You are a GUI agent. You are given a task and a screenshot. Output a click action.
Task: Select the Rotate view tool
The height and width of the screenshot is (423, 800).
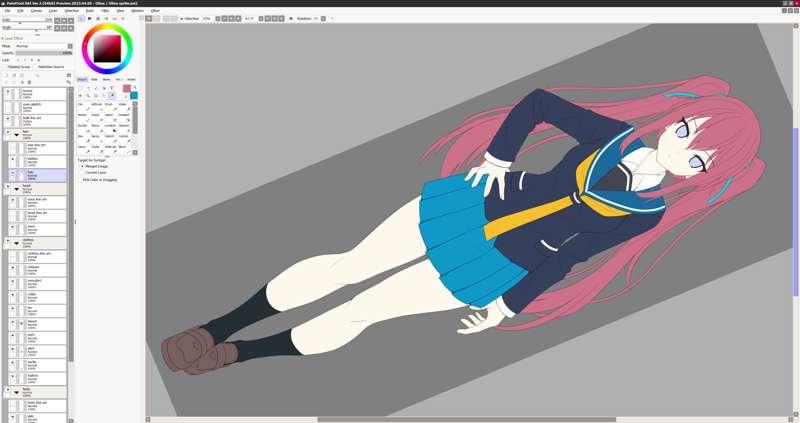coord(96,95)
